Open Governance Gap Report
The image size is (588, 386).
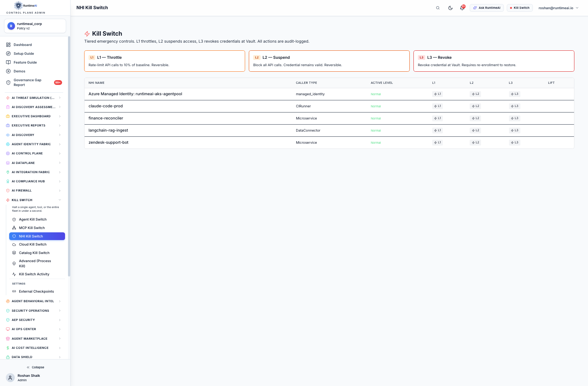pyautogui.click(x=34, y=82)
